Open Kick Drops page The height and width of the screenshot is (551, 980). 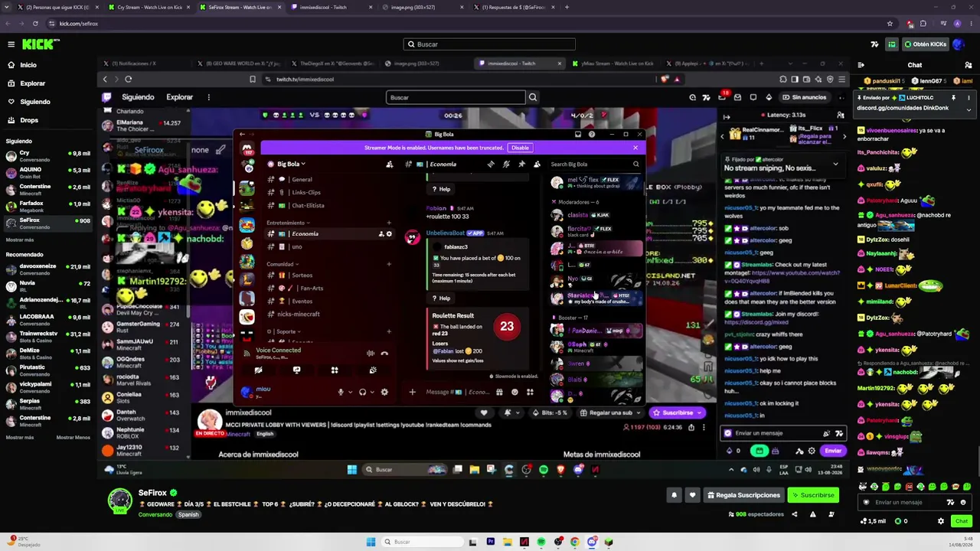(29, 120)
